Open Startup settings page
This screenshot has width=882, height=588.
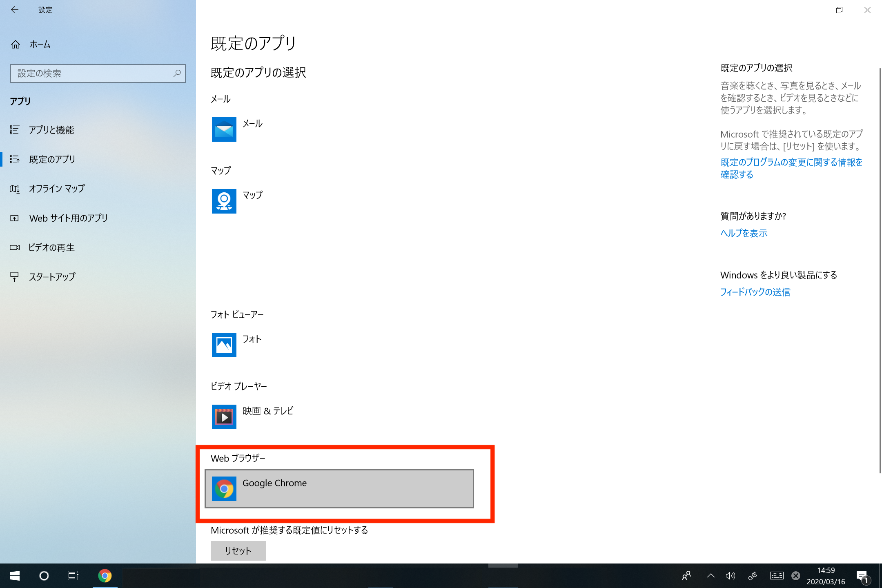pyautogui.click(x=52, y=277)
